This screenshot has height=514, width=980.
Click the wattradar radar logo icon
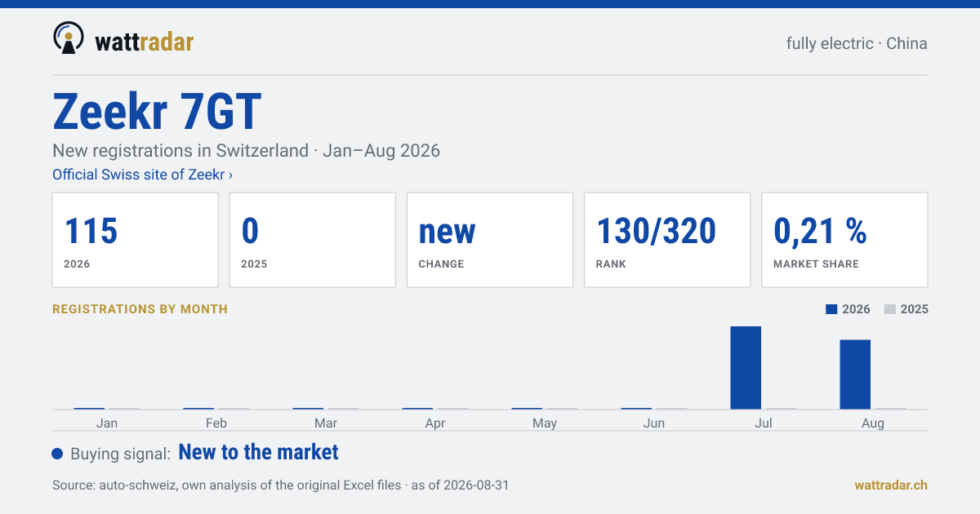[69, 38]
